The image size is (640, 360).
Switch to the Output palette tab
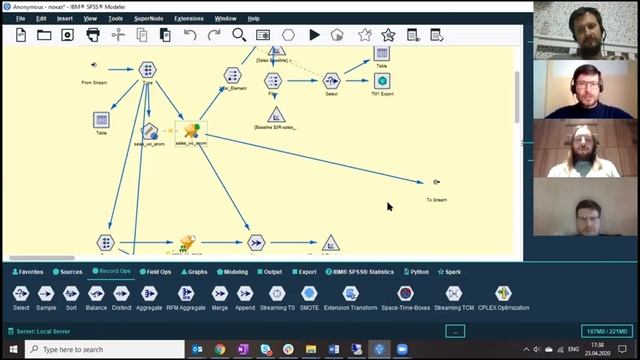(269, 272)
